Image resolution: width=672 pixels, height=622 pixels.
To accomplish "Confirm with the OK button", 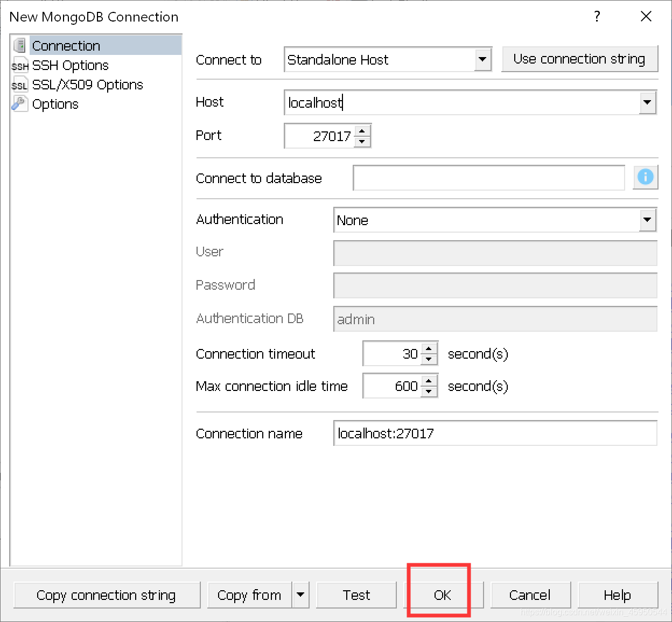I will (443, 595).
